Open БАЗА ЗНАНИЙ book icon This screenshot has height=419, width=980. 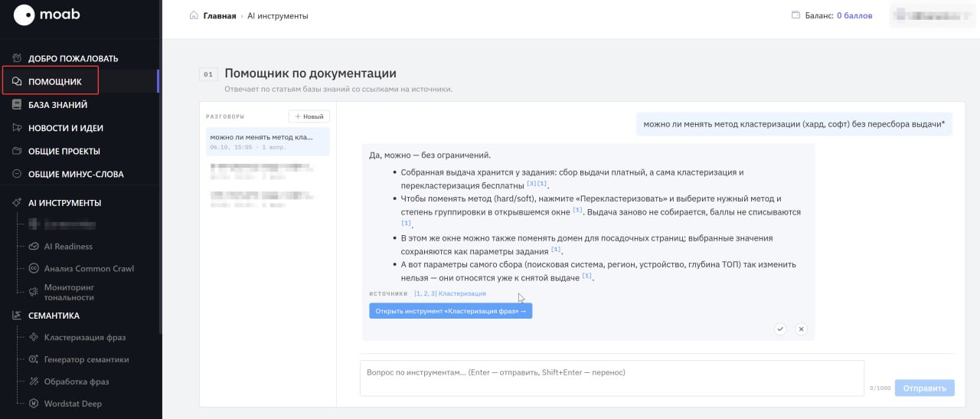[17, 105]
